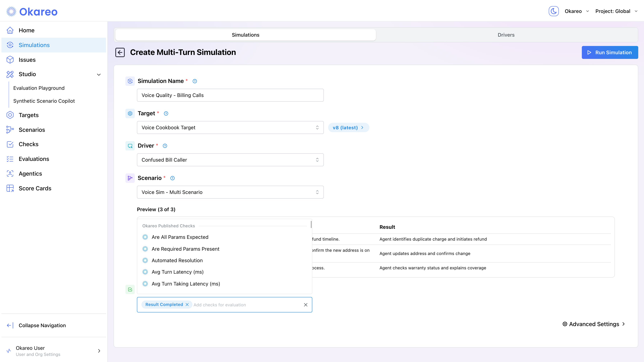Open Score Cards page label

[35, 188]
